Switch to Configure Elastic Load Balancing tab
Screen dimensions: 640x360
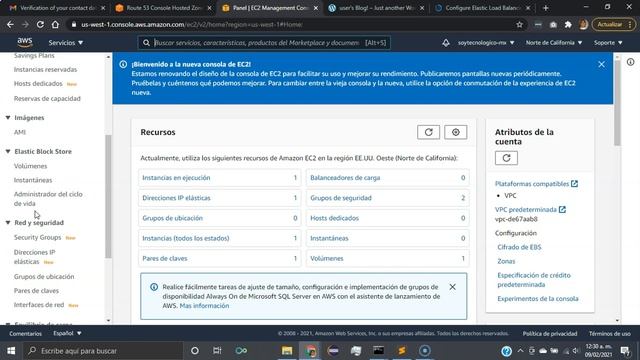[x=482, y=8]
